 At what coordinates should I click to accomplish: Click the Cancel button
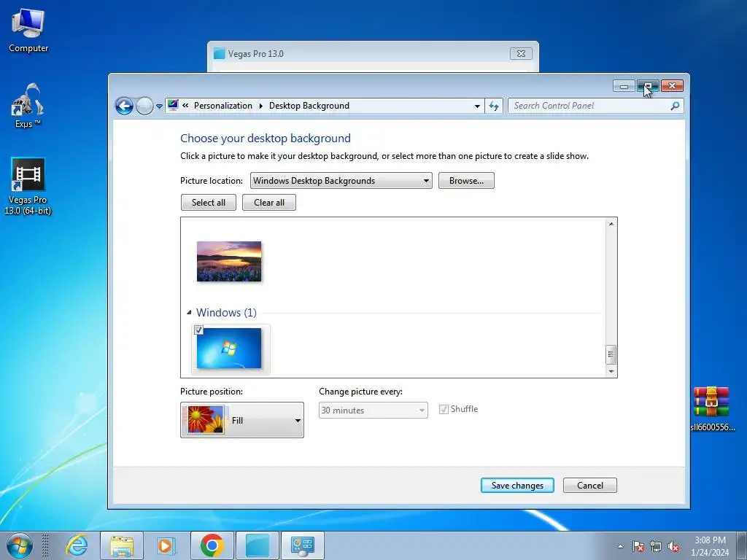589,485
